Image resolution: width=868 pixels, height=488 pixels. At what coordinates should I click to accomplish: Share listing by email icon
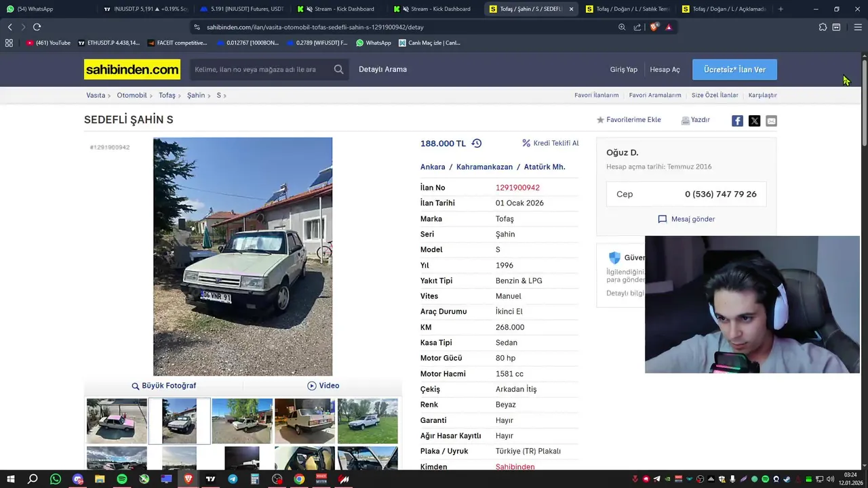click(x=771, y=121)
